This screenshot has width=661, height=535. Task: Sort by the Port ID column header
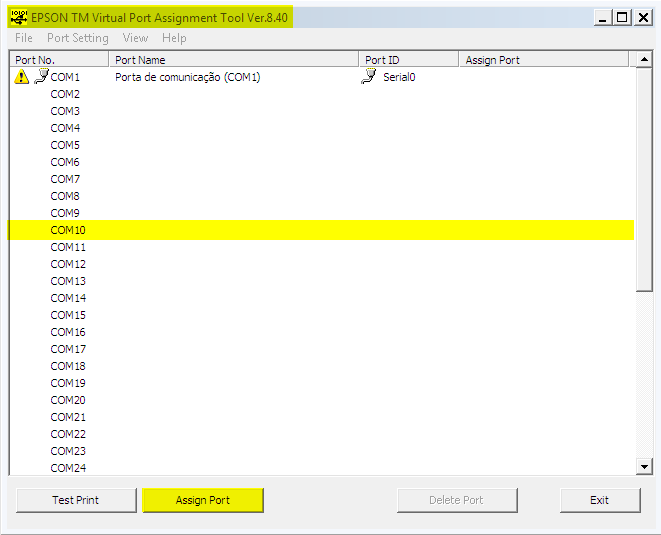pyautogui.click(x=408, y=60)
